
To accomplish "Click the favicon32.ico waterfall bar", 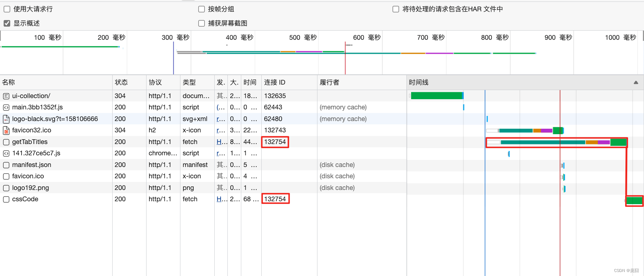I will pyautogui.click(x=525, y=131).
